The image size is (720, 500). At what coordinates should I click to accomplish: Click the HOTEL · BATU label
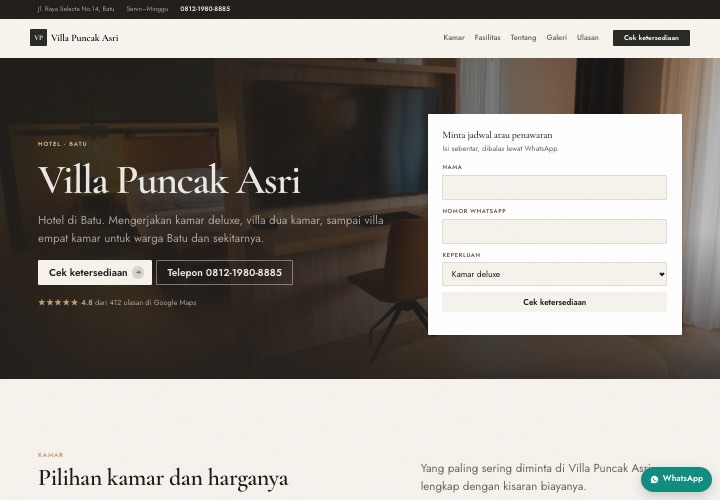(x=62, y=144)
